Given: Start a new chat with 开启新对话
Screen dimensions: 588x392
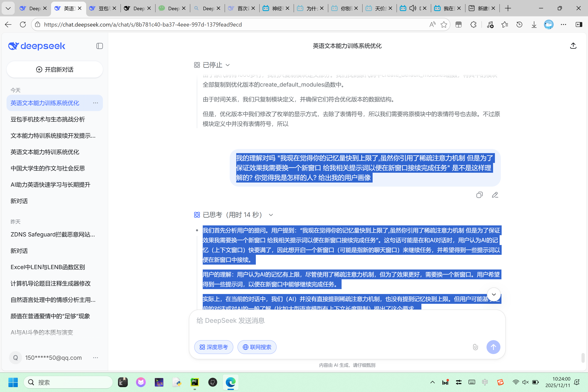Looking at the screenshot, I should coord(55,69).
